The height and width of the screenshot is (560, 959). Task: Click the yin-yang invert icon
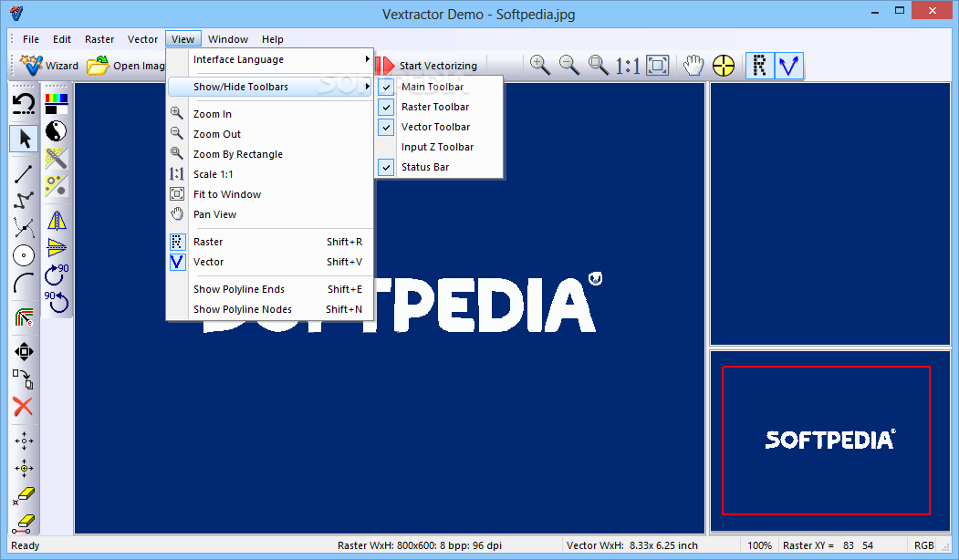tap(57, 130)
